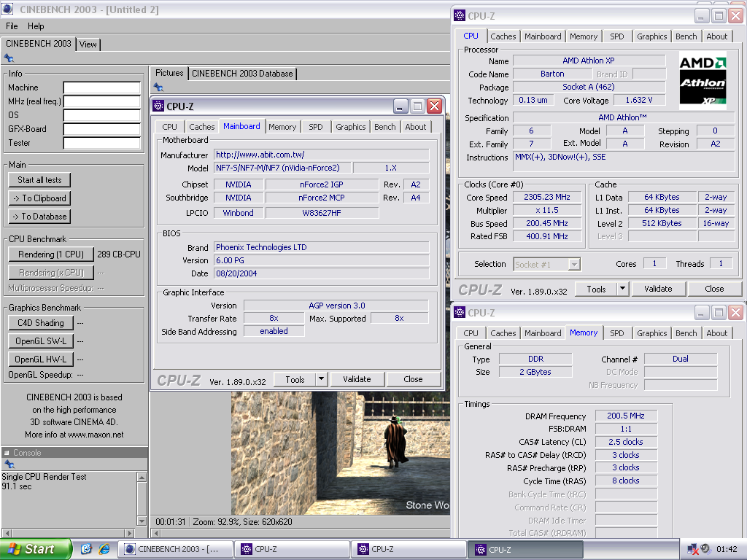Click console scrollbar down arrow
Viewport: 747px width, 560px height.
coord(142,521)
